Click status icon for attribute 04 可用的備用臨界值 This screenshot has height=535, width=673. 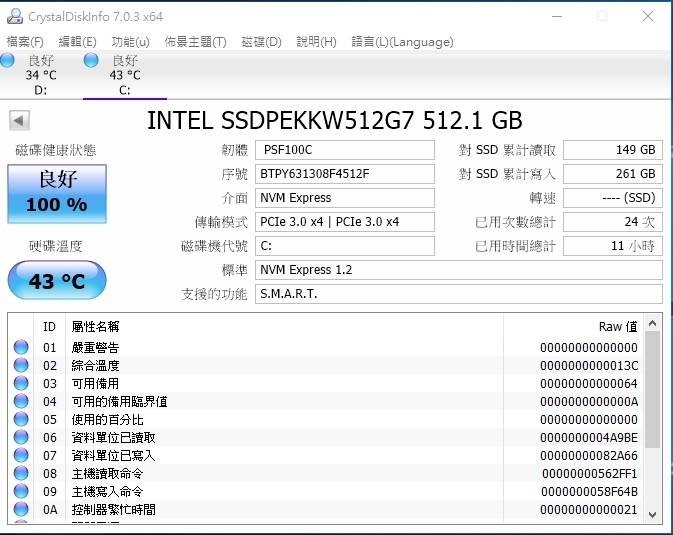pyautogui.click(x=21, y=401)
